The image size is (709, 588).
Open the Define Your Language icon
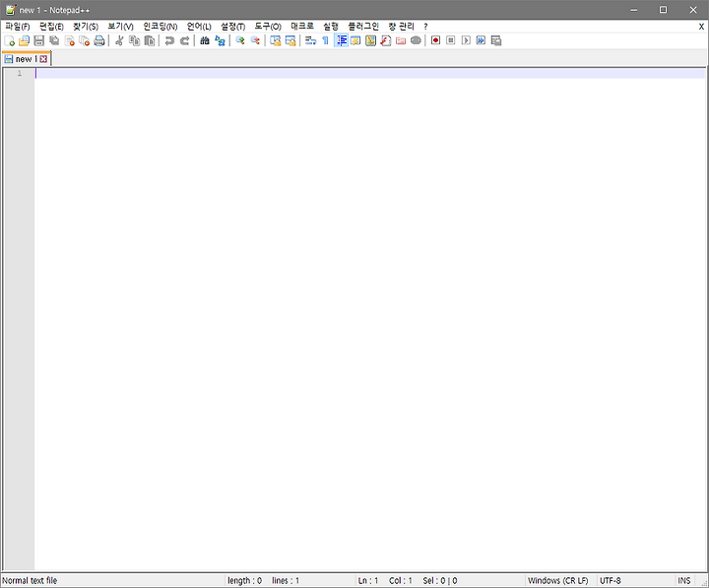[x=355, y=40]
